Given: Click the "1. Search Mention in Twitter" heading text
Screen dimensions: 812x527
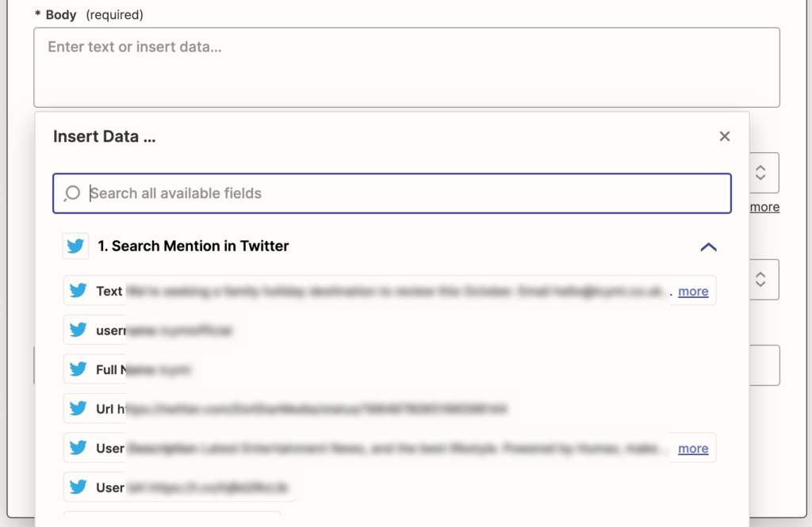Looking at the screenshot, I should [x=193, y=246].
